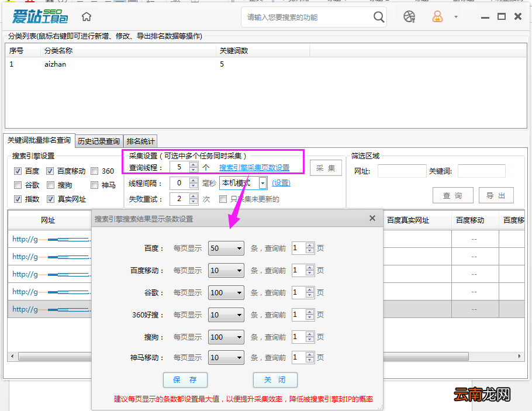Click the 分类名称 column header
Viewport: 532px width, 411px height.
coord(128,50)
